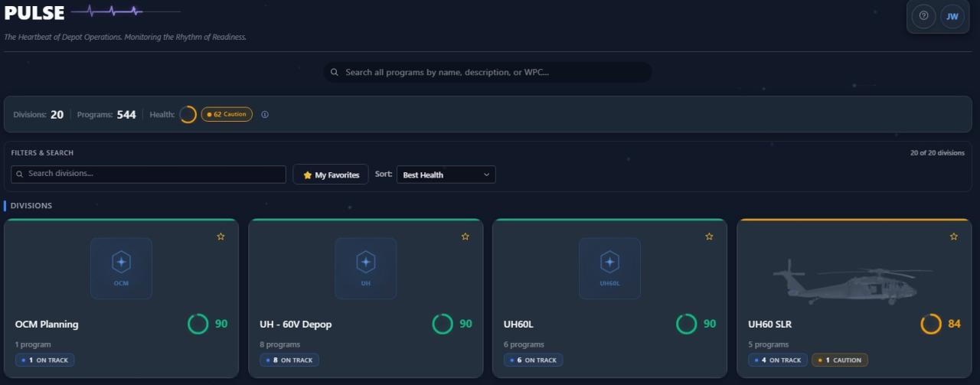Open the UH - 60V Depop division title
This screenshot has height=385, width=980.
(296, 324)
